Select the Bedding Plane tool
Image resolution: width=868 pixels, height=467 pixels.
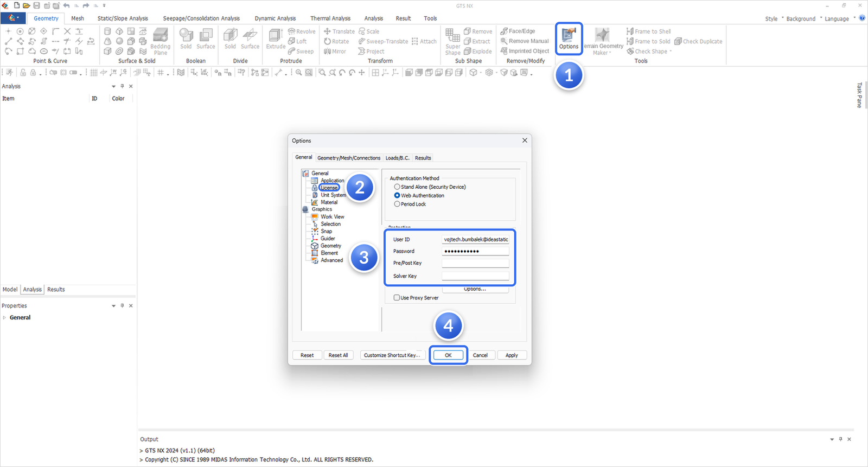(161, 41)
